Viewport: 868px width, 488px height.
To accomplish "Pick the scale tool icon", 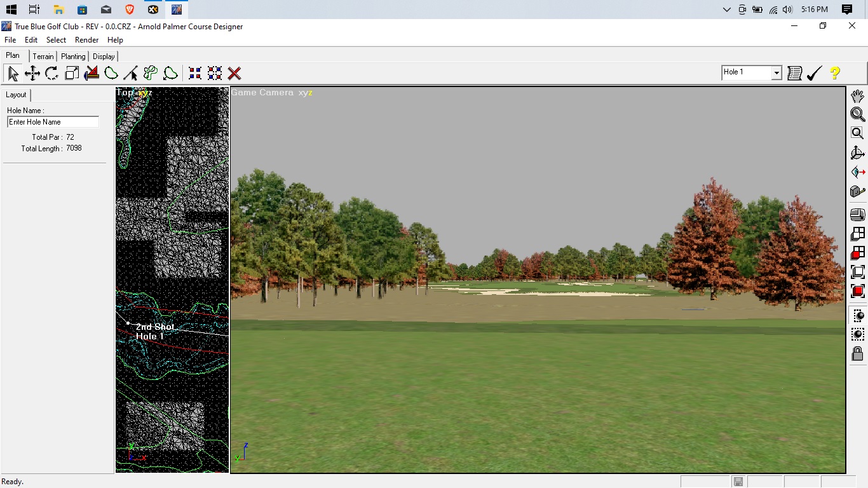I will point(72,74).
